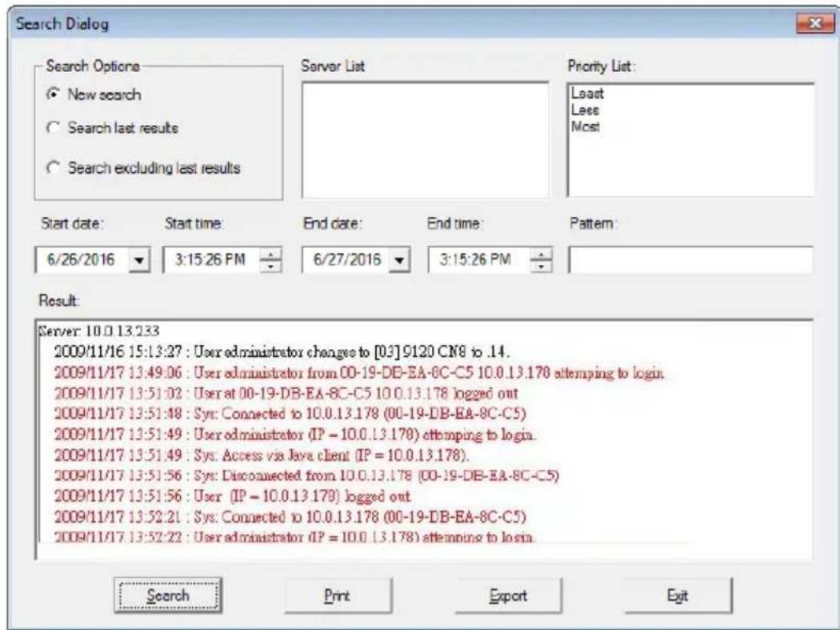This screenshot has height=630, width=840.
Task: Select the 2009/11/16 15:13:27 log entry
Action: pyautogui.click(x=282, y=351)
